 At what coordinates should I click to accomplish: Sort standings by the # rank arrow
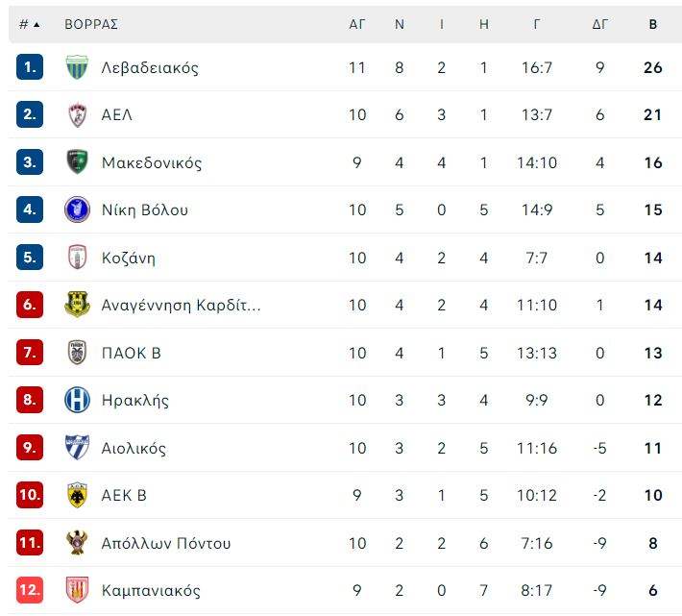(30, 24)
